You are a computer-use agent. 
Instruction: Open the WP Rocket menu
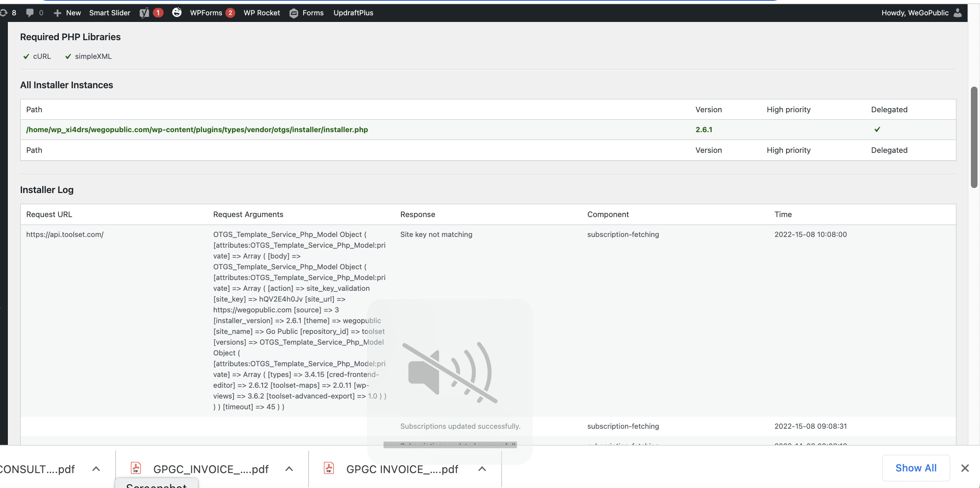click(x=262, y=13)
